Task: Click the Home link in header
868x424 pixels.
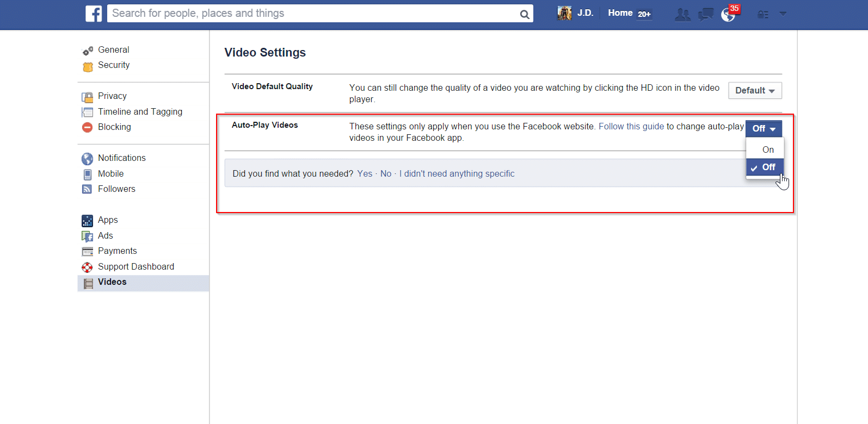Action: pos(620,13)
